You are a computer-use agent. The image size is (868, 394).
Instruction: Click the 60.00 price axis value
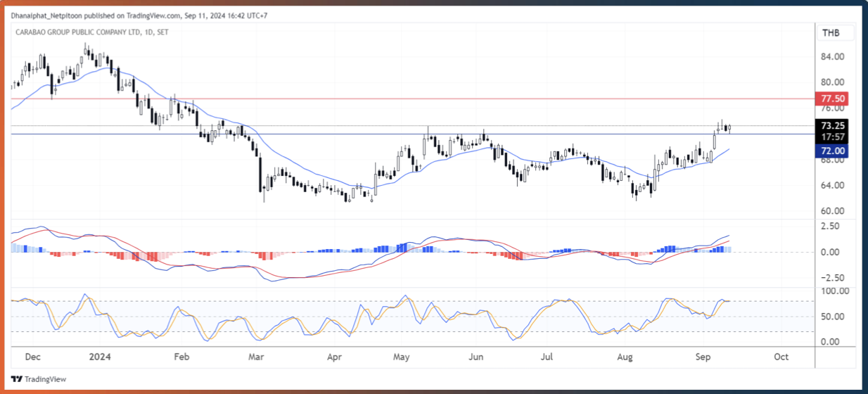833,211
